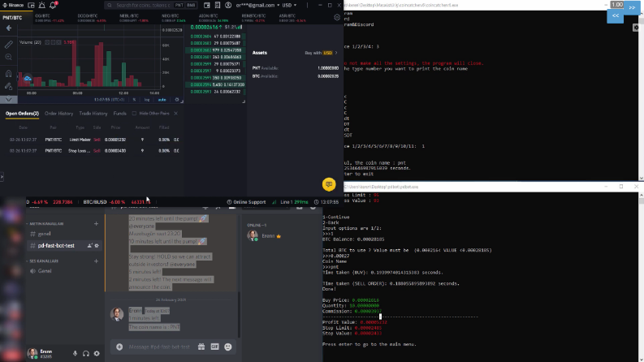Click the 0.00002602 order book price row

coord(216,50)
